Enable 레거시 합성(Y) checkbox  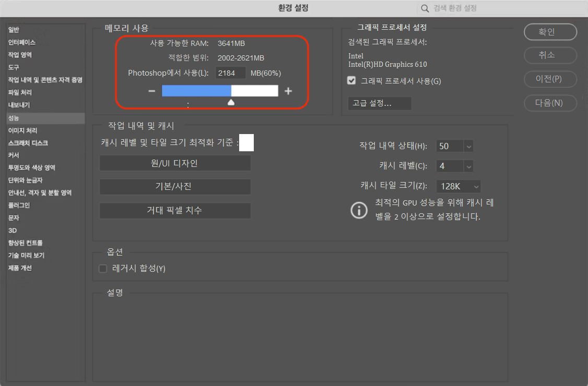tap(103, 268)
